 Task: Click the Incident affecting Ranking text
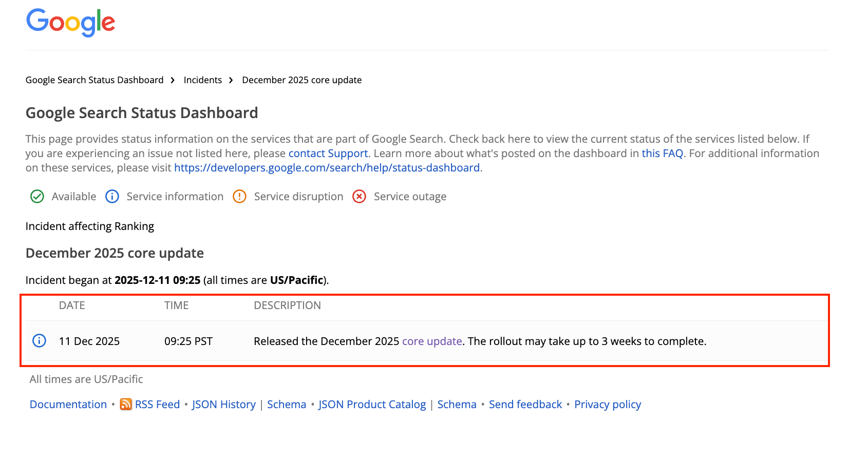pyautogui.click(x=90, y=226)
